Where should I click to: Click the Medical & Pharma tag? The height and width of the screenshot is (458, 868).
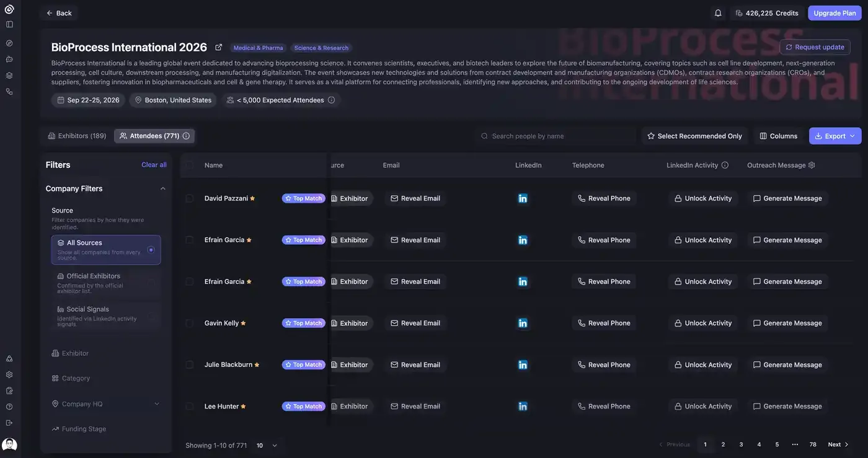pyautogui.click(x=258, y=48)
